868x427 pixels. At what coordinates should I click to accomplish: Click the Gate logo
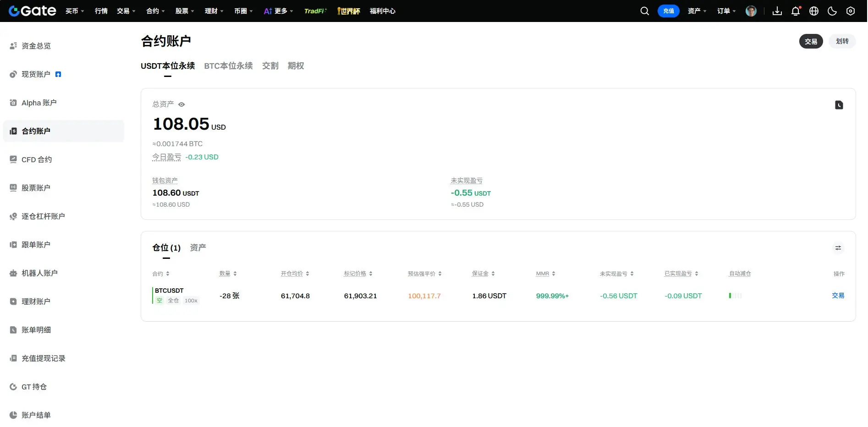click(33, 11)
